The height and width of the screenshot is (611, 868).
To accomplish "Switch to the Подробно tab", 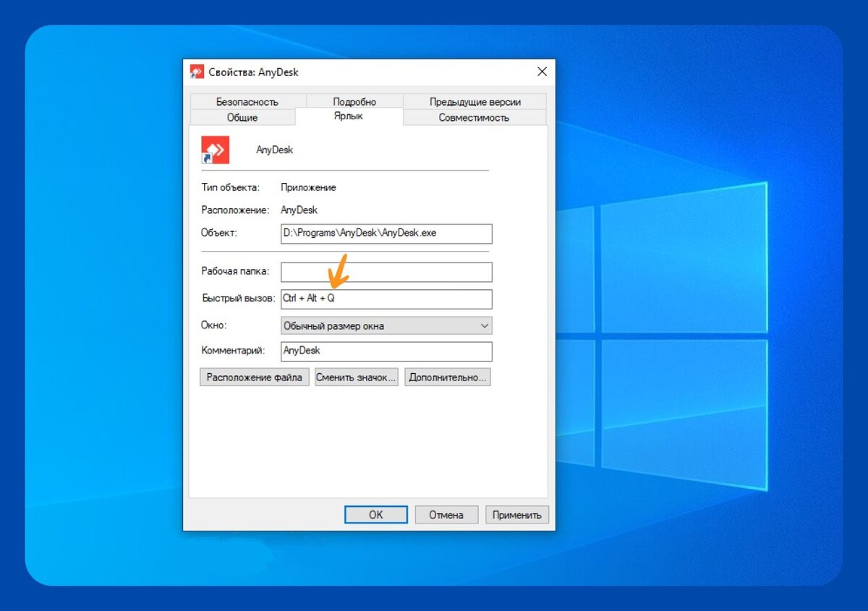I will (354, 101).
